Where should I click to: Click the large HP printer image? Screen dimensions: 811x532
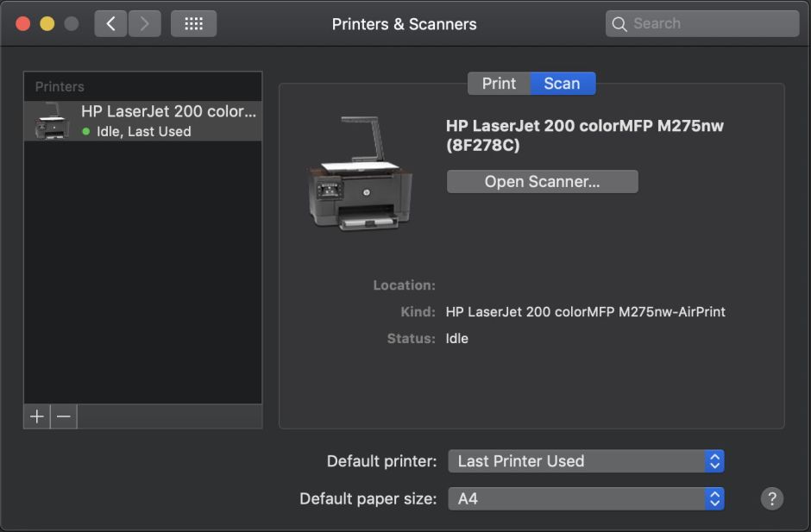point(361,173)
